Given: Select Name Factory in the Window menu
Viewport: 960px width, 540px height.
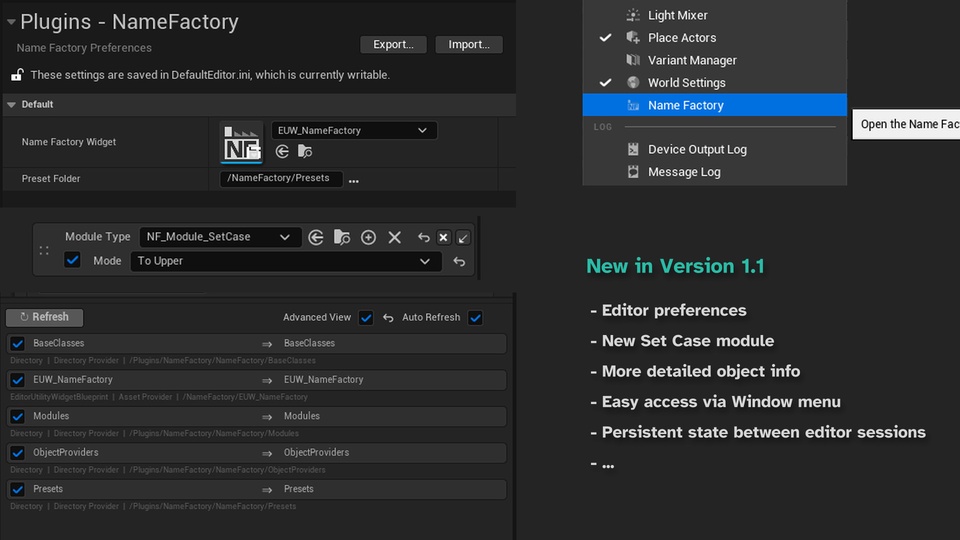Looking at the screenshot, I should [685, 105].
